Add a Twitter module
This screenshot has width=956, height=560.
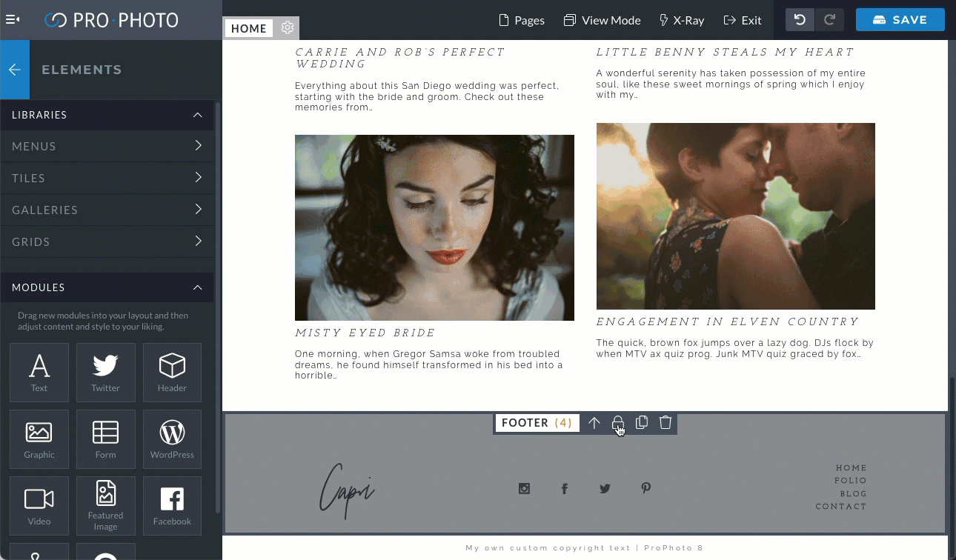click(x=105, y=372)
